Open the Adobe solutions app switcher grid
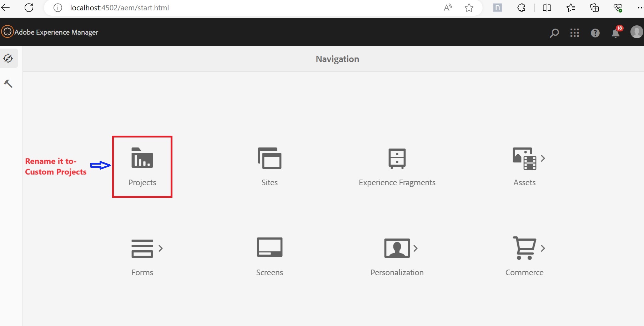The width and height of the screenshot is (644, 326). click(575, 33)
